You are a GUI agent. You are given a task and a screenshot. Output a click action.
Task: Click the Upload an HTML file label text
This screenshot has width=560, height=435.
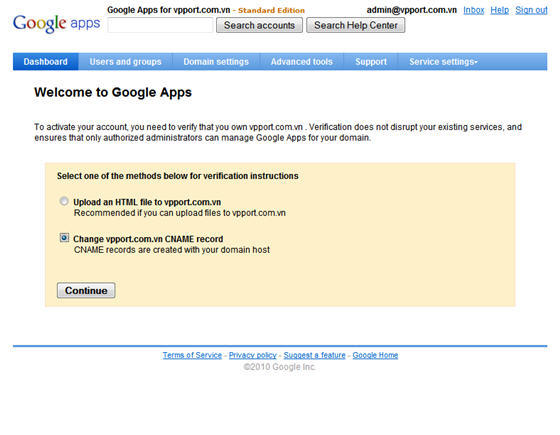[x=147, y=202]
